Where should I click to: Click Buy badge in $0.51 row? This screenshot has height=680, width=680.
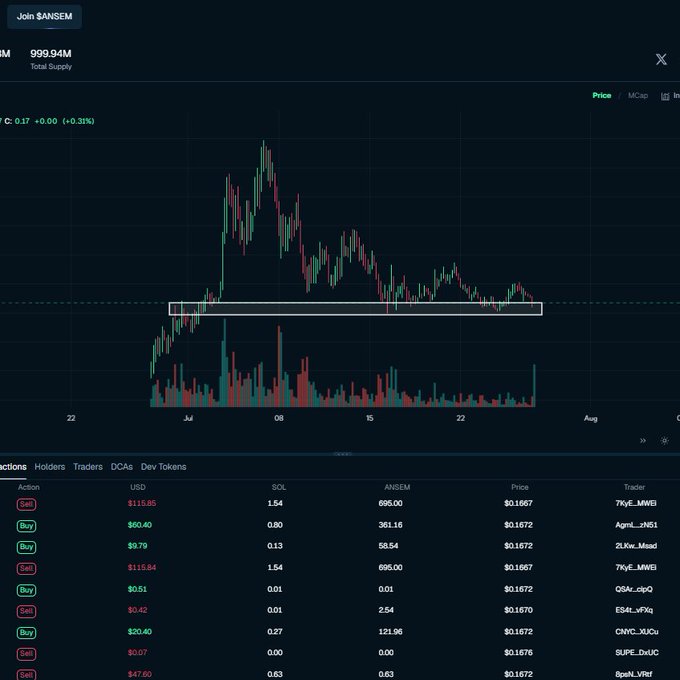tap(26, 590)
